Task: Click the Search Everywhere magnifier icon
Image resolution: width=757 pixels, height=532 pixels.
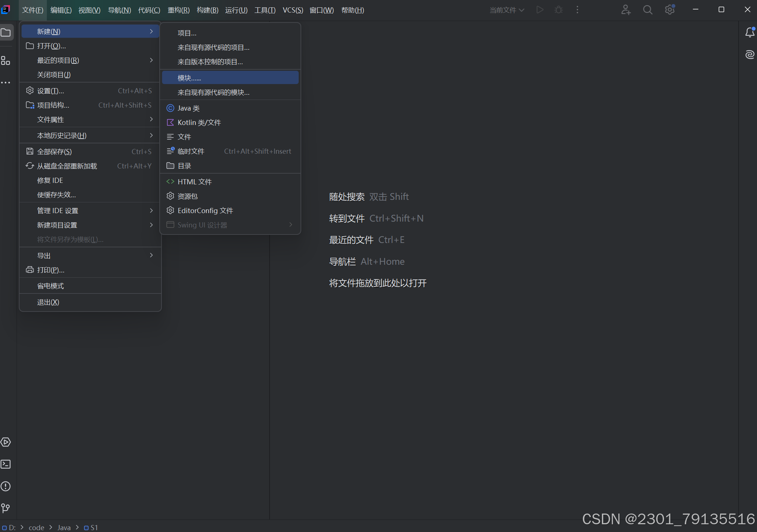Action: click(647, 10)
